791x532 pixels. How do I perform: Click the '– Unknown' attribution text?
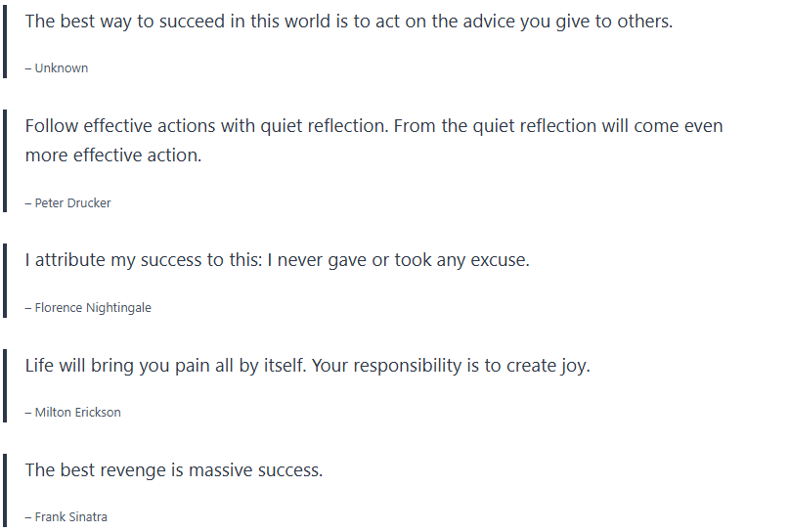57,68
